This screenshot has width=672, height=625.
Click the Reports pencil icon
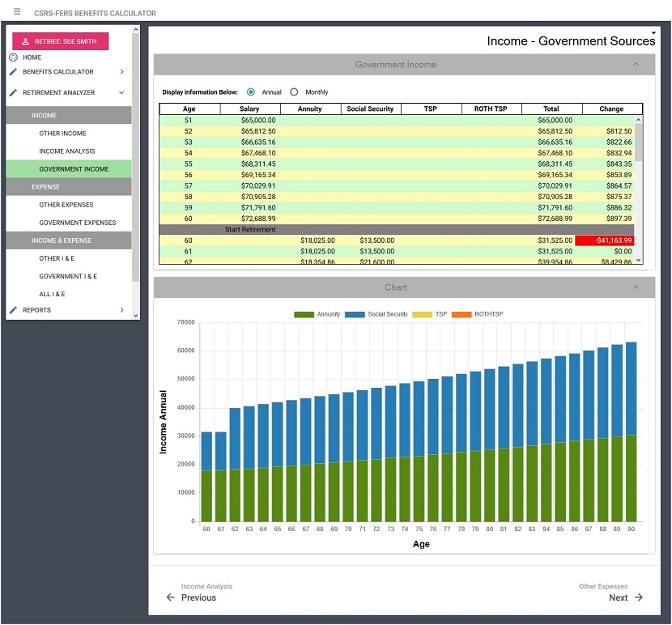(x=13, y=309)
